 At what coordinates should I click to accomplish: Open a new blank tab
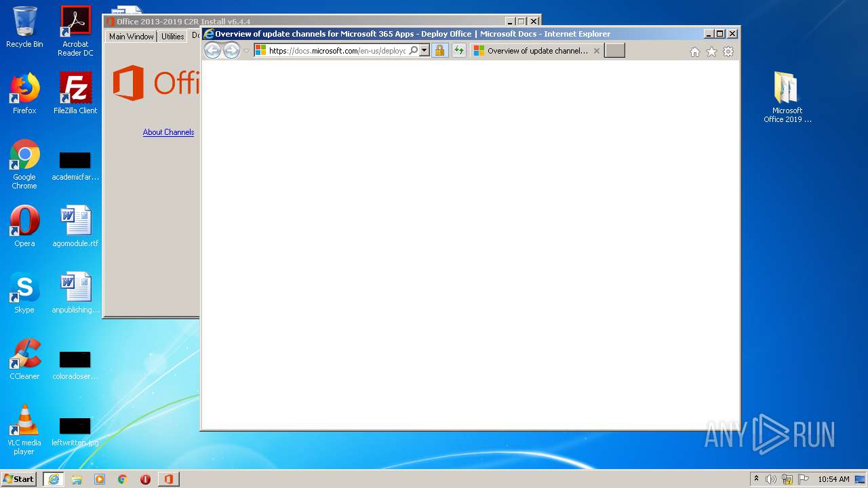tap(614, 51)
